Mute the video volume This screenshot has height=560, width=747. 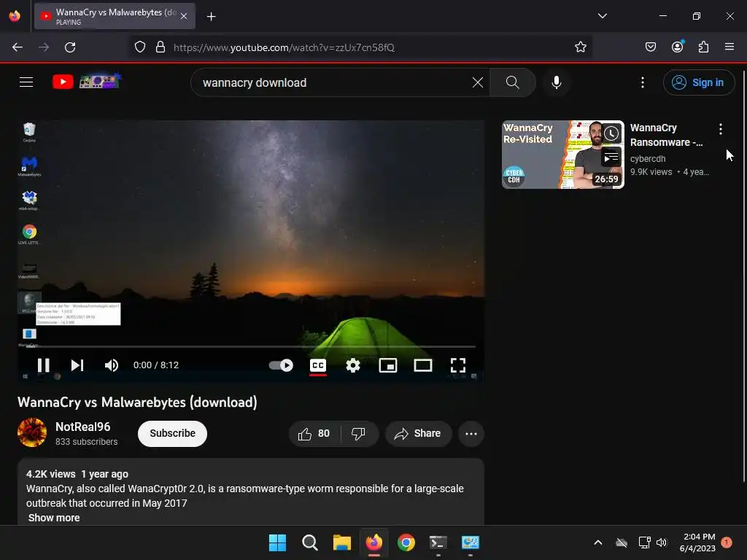112,365
